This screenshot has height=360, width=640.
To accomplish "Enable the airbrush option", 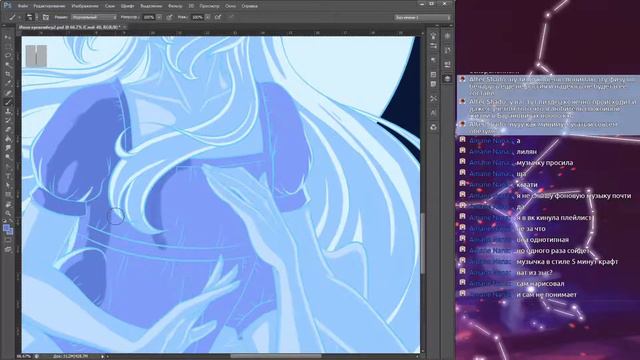I will tap(218, 17).
